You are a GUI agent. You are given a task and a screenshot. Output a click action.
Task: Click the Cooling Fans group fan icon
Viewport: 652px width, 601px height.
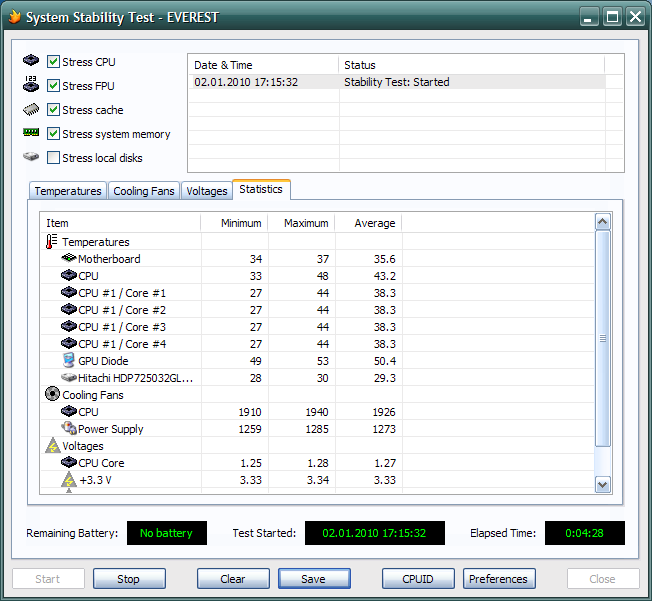[x=52, y=395]
